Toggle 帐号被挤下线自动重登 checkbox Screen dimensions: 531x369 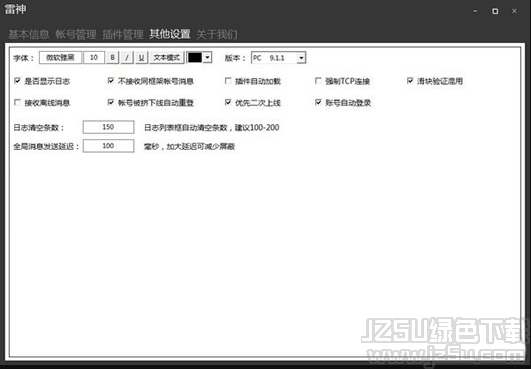[111, 102]
